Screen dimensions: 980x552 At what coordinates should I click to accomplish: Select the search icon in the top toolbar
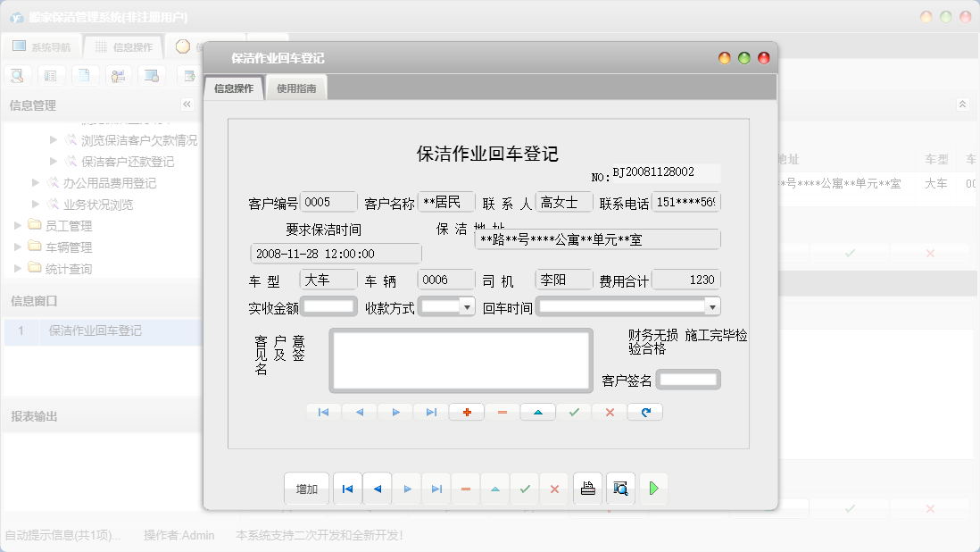[17, 75]
